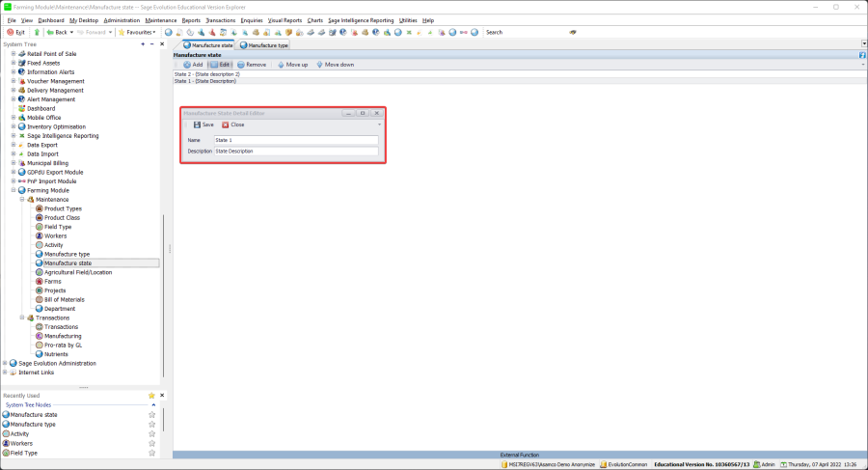This screenshot has width=868, height=470.
Task: Move the selected state down
Action: tap(335, 65)
